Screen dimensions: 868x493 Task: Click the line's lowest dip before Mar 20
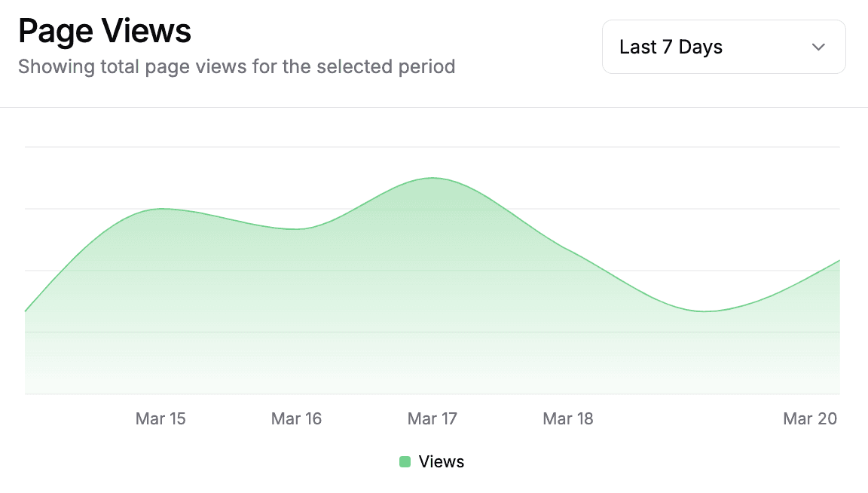pyautogui.click(x=704, y=311)
